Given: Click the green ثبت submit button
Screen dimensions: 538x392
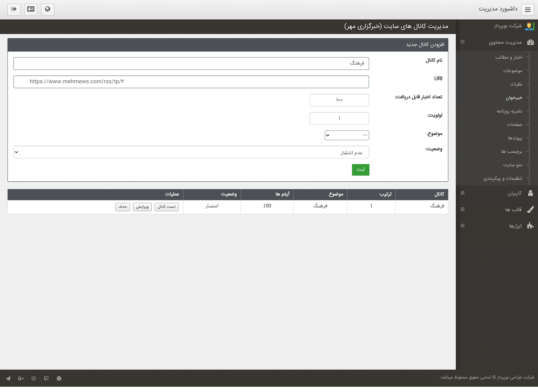Looking at the screenshot, I should click(x=361, y=170).
